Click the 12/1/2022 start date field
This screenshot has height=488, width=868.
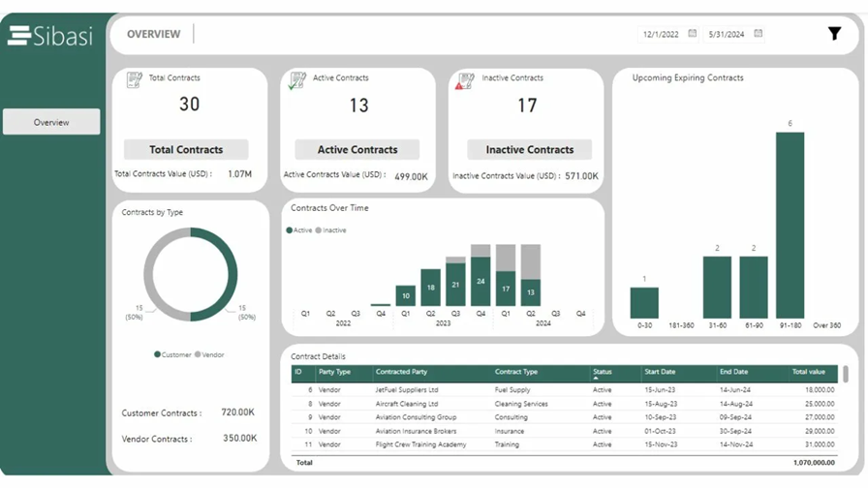coord(661,35)
